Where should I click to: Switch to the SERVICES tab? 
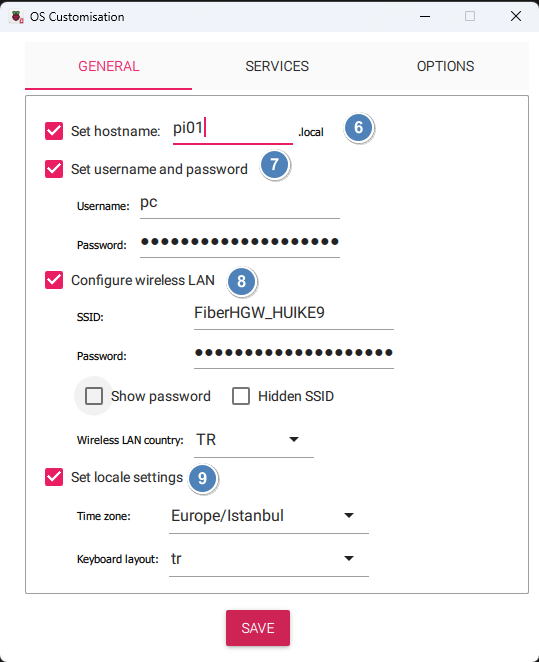click(x=277, y=66)
